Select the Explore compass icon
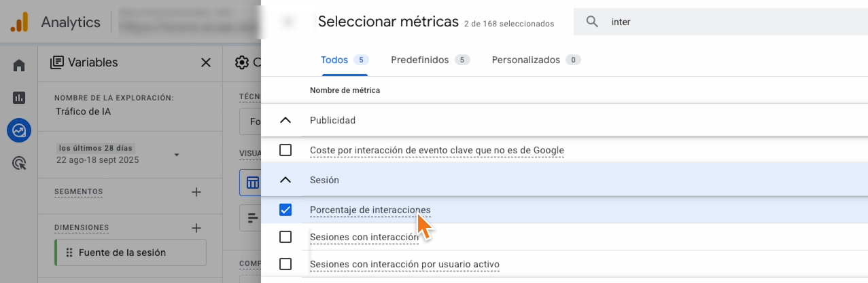This screenshot has height=283, width=868. click(19, 130)
